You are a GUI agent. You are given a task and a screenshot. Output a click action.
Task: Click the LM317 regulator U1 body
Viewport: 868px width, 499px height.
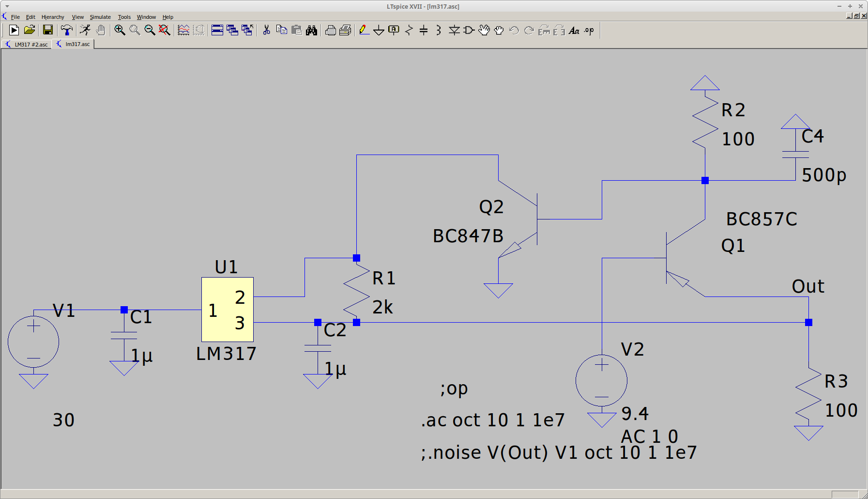click(228, 310)
